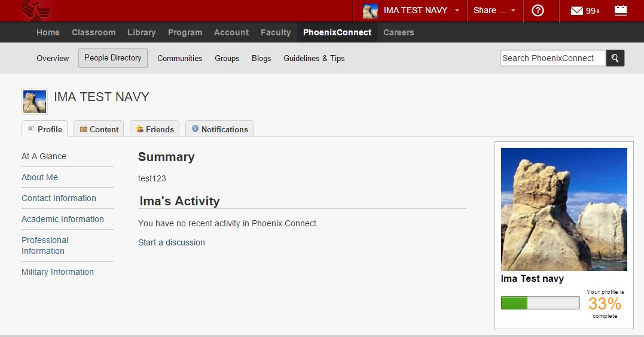Open Library in main navigation
Viewport: 644px width, 337px height.
pos(141,32)
